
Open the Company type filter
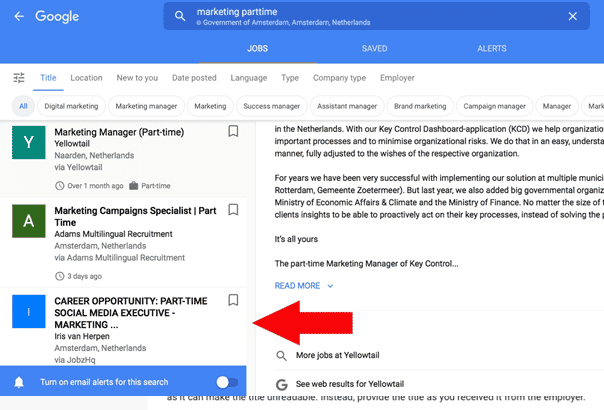(339, 78)
